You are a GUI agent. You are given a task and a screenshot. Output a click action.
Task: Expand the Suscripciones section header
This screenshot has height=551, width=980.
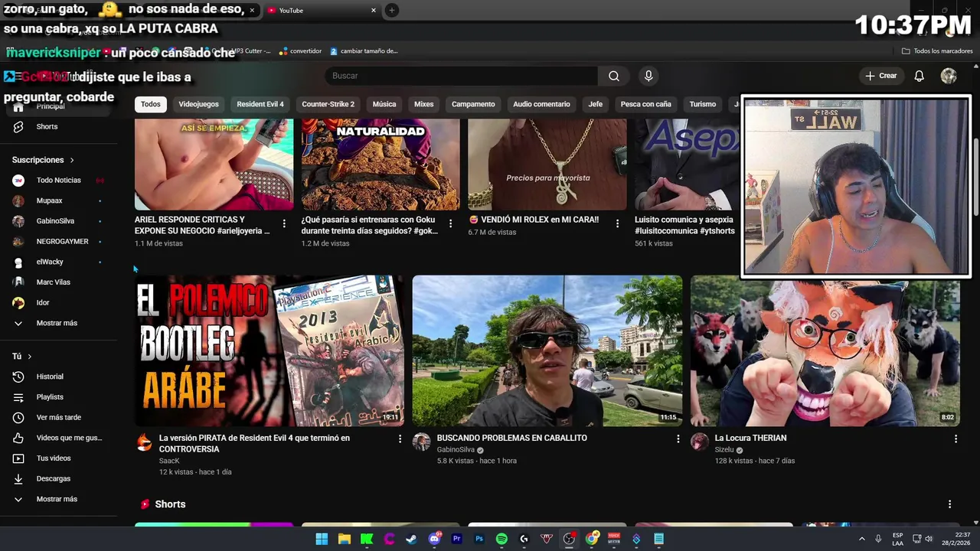pyautogui.click(x=43, y=160)
